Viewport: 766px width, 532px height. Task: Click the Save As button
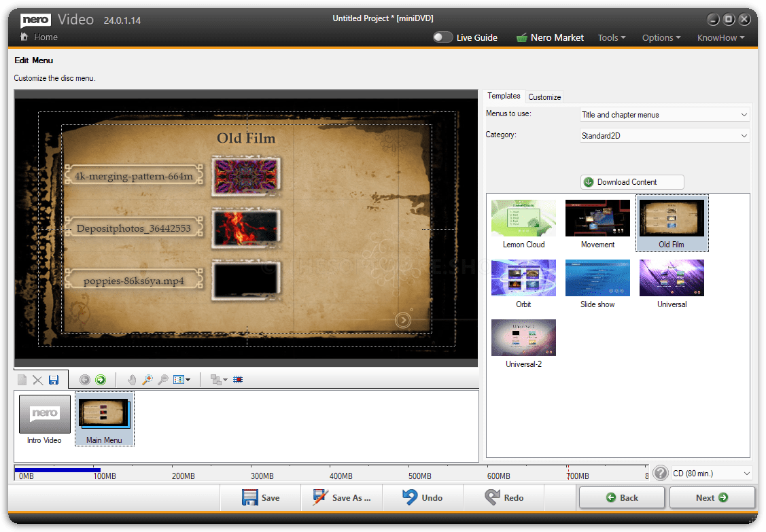[x=341, y=497]
